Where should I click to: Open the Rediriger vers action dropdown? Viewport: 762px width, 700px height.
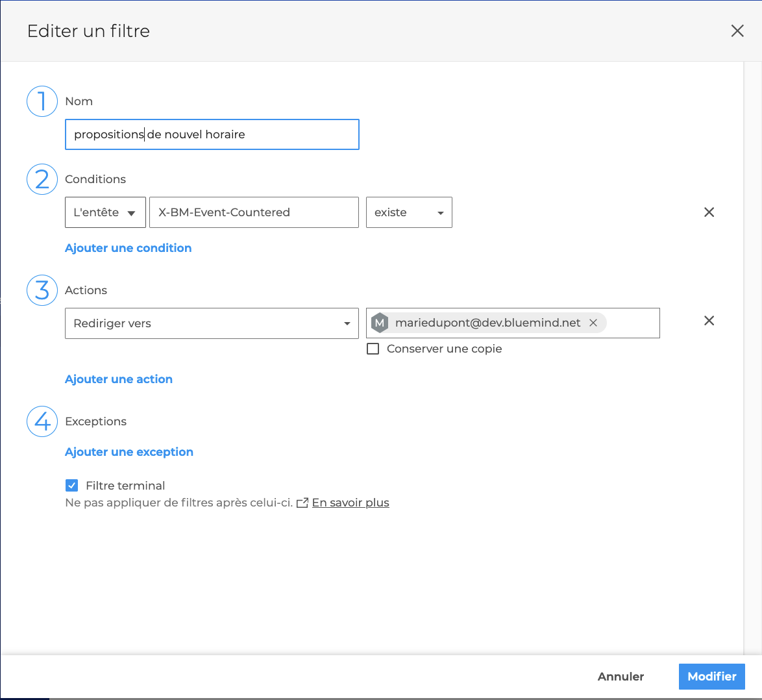(x=212, y=323)
